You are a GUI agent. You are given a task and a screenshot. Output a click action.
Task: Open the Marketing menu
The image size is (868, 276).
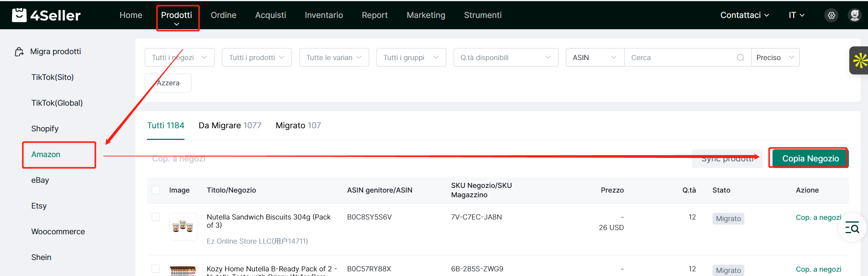[x=426, y=15]
